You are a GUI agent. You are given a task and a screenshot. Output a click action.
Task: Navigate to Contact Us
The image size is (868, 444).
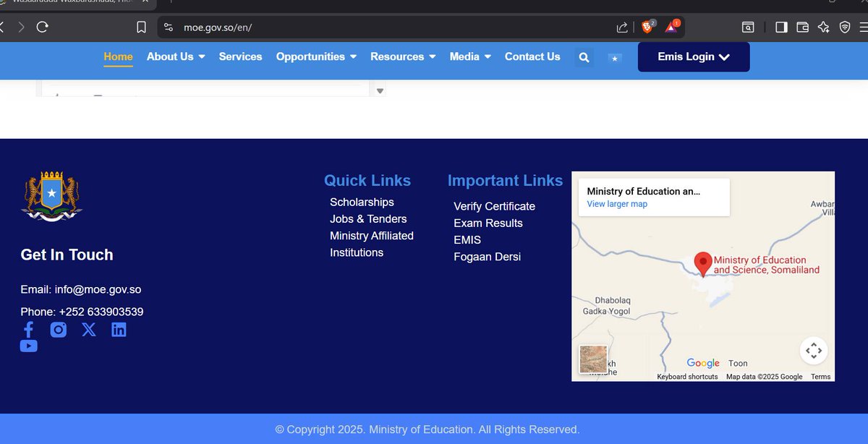click(x=532, y=56)
